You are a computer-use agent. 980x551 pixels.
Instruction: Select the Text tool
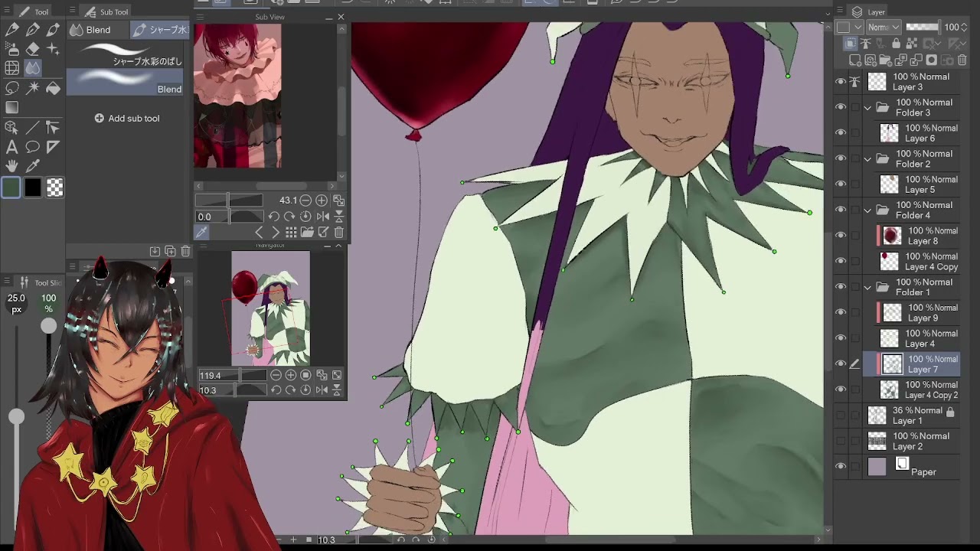coord(11,147)
